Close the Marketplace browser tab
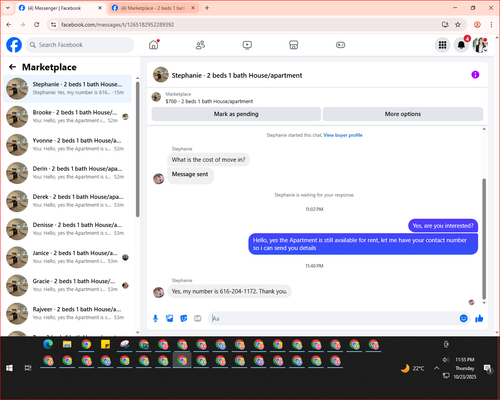500x400 pixels. [193, 8]
